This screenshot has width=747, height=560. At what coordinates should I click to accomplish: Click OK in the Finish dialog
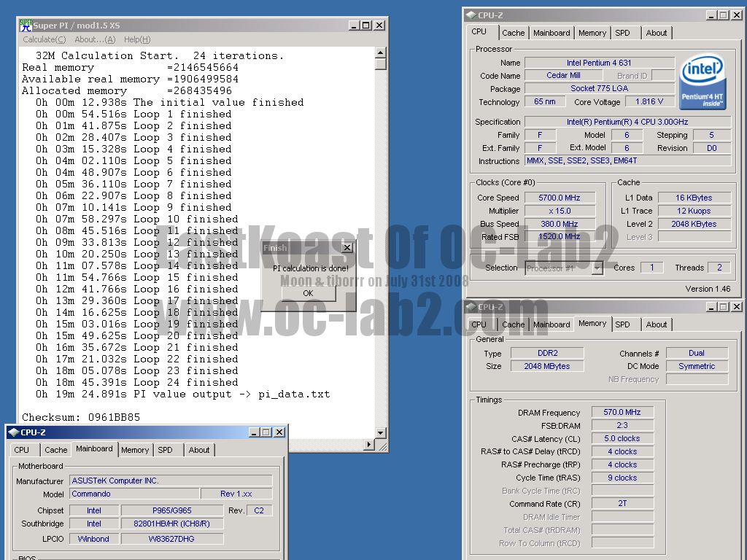coord(309,293)
